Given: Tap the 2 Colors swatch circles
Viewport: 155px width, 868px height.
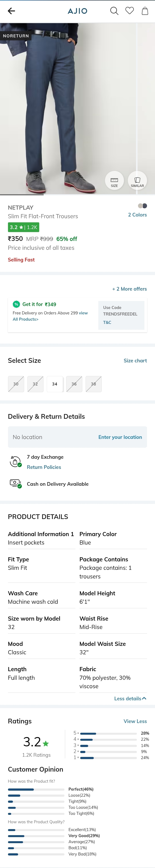Looking at the screenshot, I should coord(142,206).
